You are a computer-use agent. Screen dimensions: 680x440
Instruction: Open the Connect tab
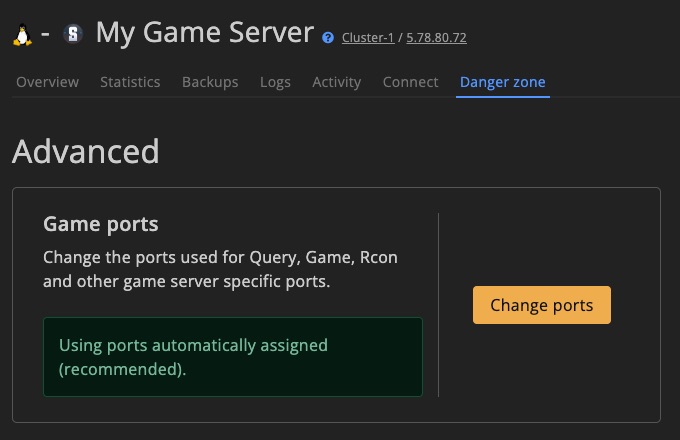tap(410, 82)
